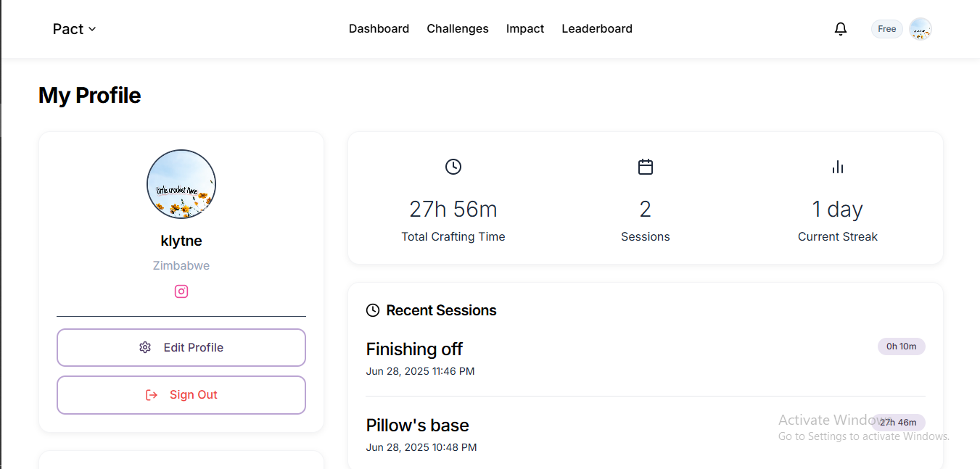Click the Sign Out button
Viewport: 980px width, 469px height.
tap(181, 395)
